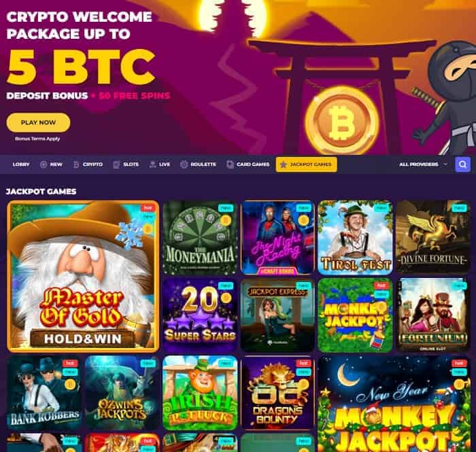Open the Bonus Terms Apply link
This screenshot has width=476, height=452.
37,139
